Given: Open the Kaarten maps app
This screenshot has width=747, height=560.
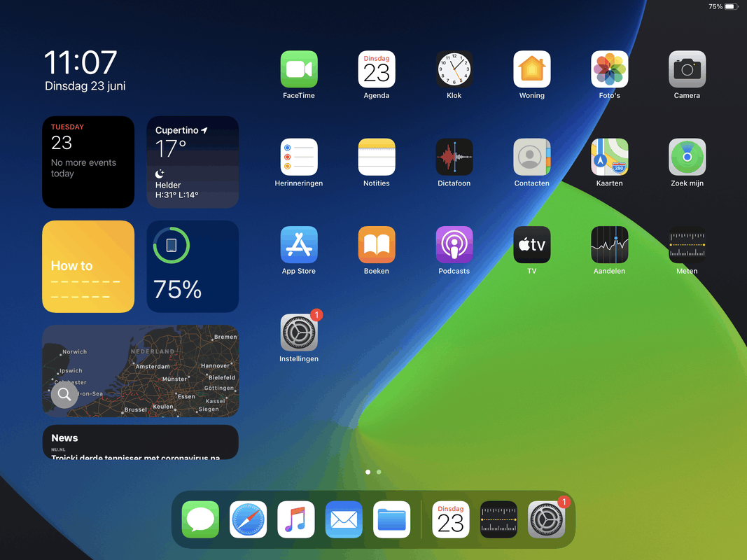Looking at the screenshot, I should pos(609,157).
